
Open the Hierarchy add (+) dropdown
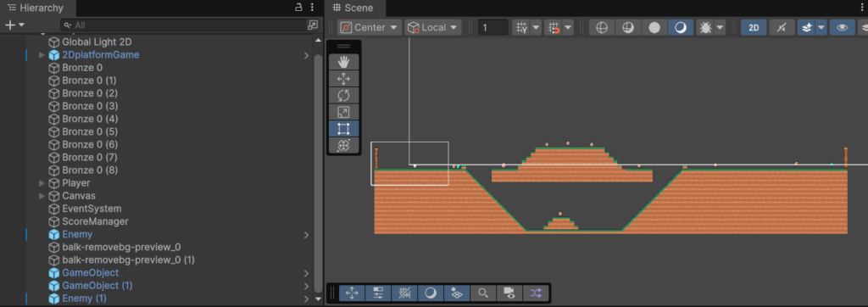click(15, 25)
